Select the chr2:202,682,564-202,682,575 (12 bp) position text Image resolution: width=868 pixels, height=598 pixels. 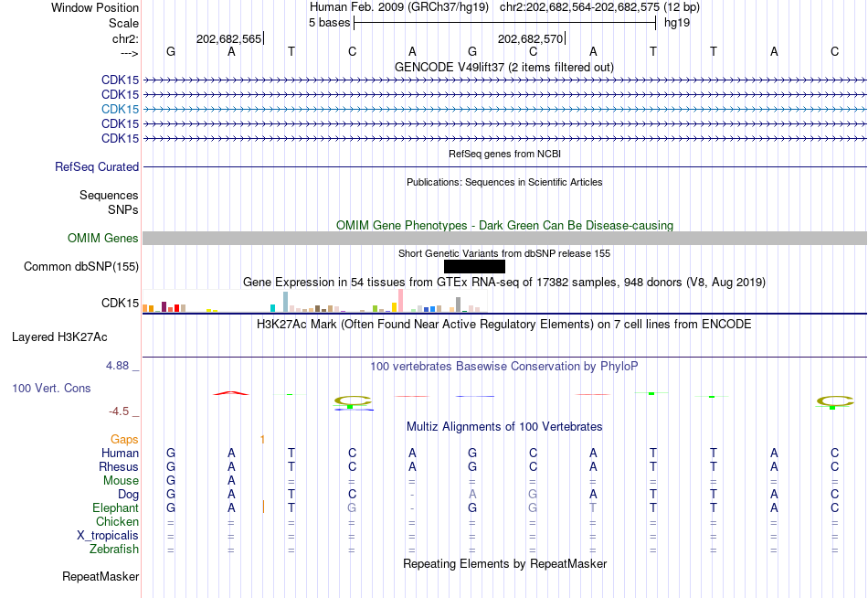599,7
